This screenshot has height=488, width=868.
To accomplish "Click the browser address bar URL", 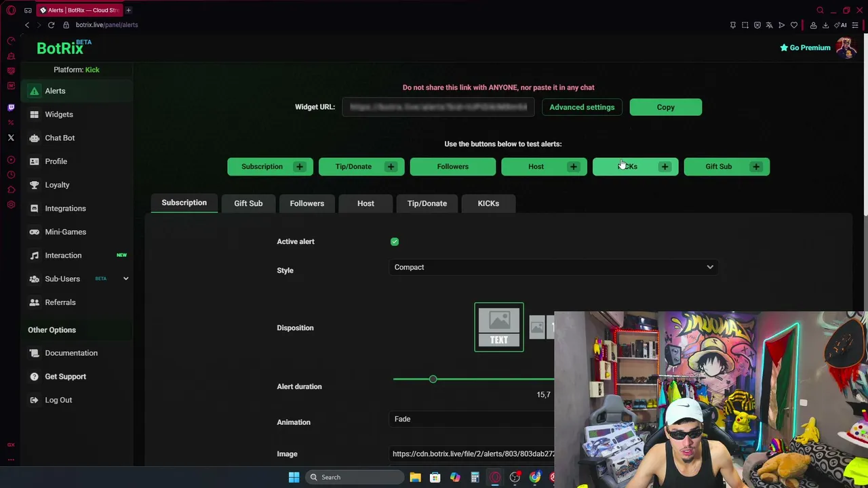I will (106, 25).
